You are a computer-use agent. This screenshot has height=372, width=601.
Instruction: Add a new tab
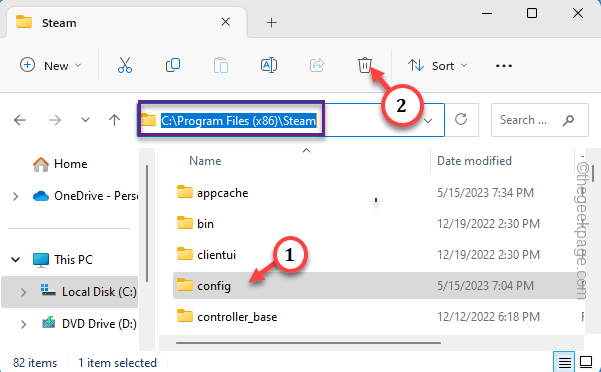pyautogui.click(x=271, y=23)
